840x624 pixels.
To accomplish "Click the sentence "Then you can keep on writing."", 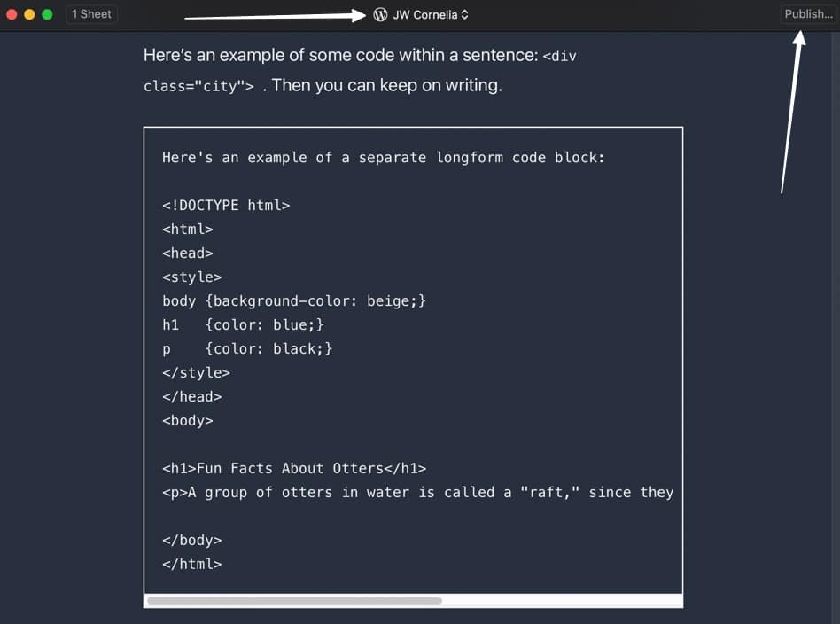I will click(387, 86).
